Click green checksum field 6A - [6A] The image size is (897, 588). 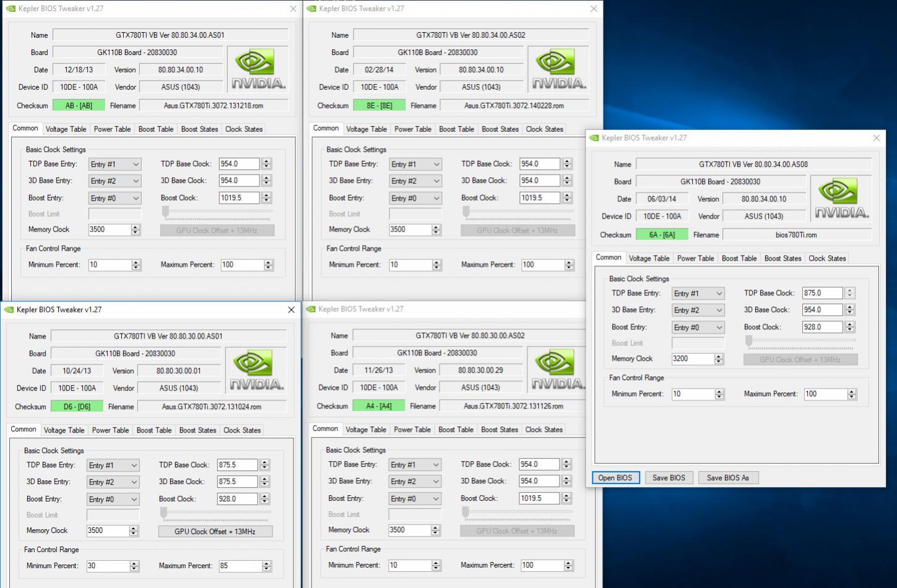coord(662,235)
